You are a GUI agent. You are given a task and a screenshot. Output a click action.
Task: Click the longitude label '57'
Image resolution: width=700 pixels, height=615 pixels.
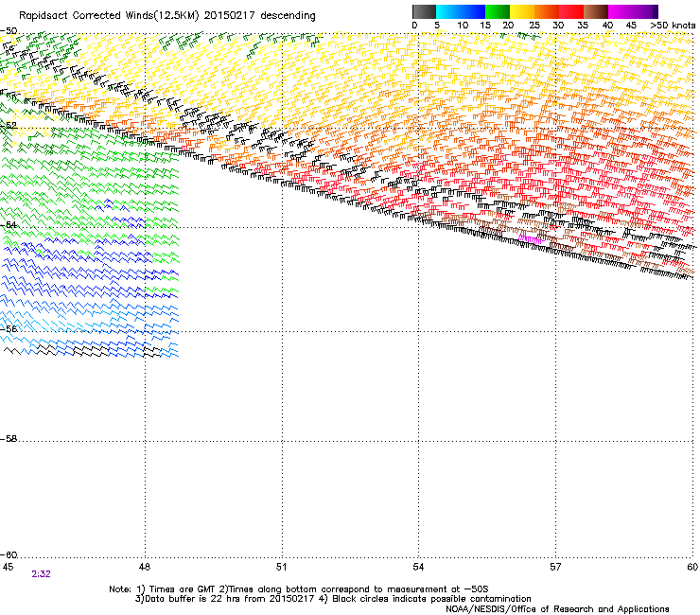click(555, 567)
